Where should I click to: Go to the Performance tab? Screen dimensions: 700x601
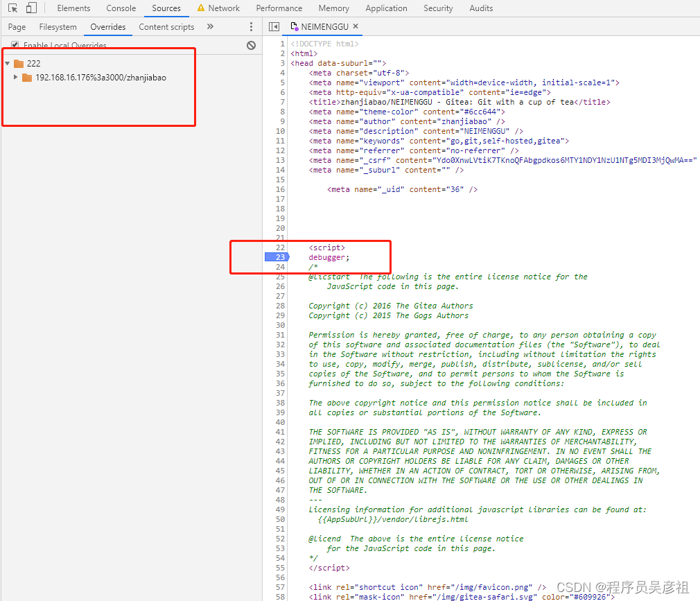(279, 8)
